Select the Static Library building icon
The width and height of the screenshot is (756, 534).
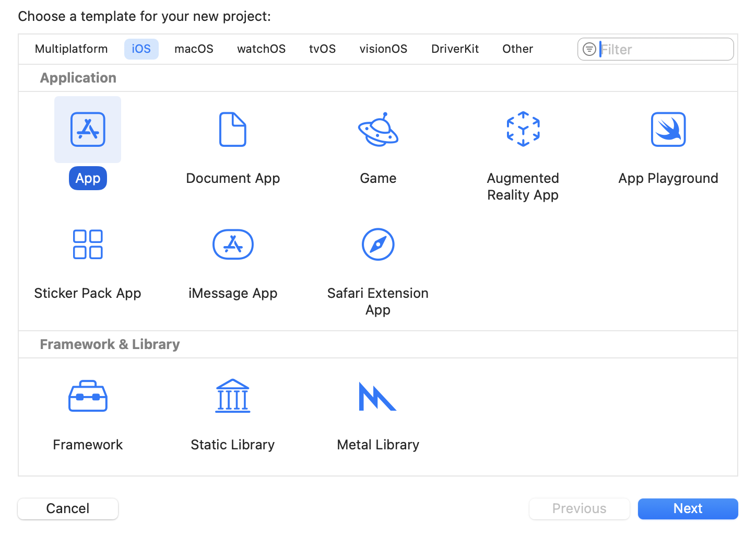pos(233,396)
